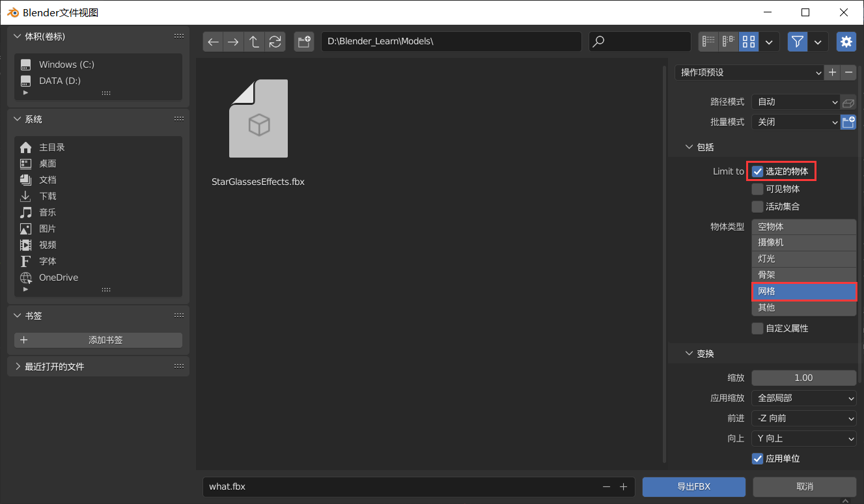Adjust the 缩放 value slider
Screen dimensions: 864x504
pos(803,378)
